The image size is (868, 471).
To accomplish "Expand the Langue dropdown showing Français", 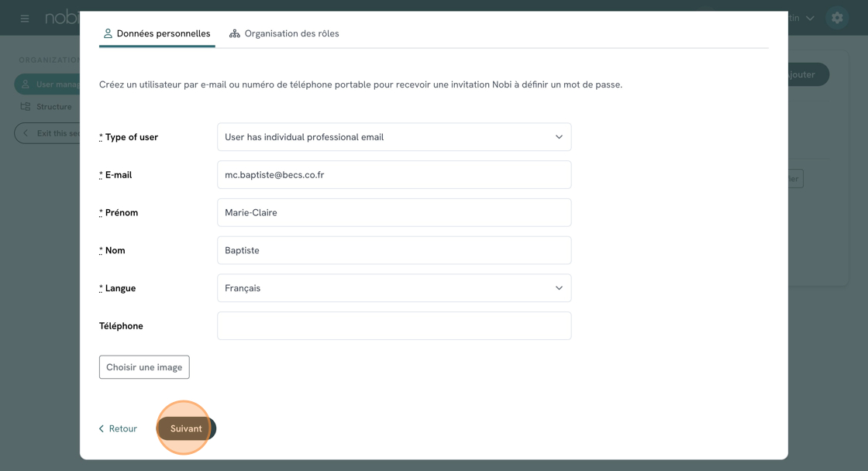I will pos(394,288).
